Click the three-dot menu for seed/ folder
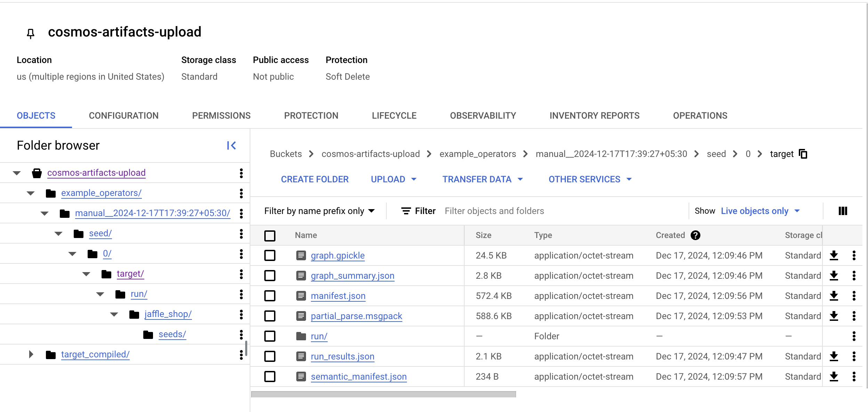Screen dimensions: 868x412 (241, 233)
